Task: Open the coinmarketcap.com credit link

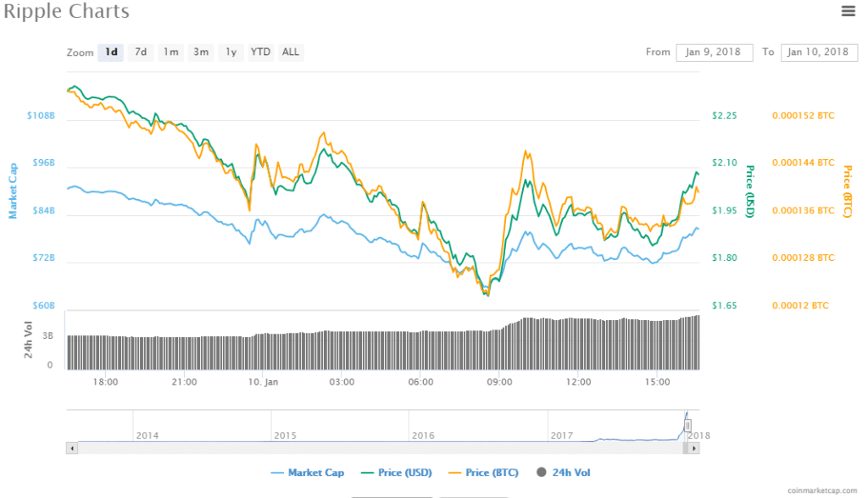Action: click(821, 490)
